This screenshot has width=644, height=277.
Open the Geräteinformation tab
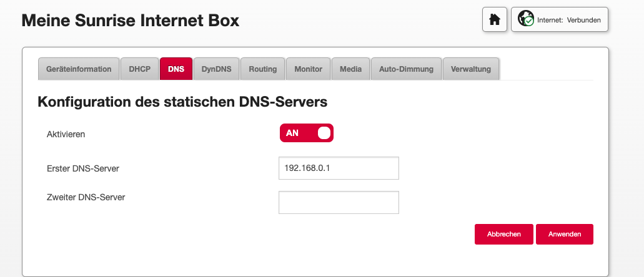coord(79,69)
